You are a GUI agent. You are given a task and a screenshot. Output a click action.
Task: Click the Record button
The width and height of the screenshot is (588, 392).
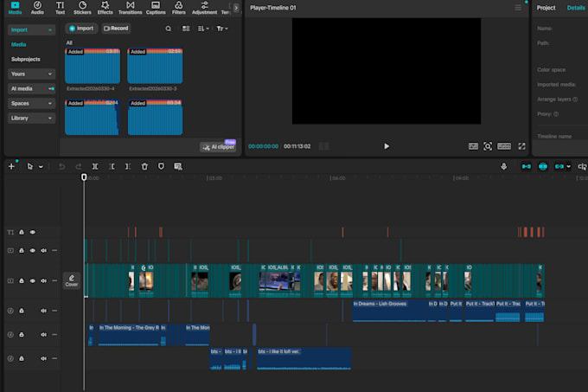tap(116, 29)
